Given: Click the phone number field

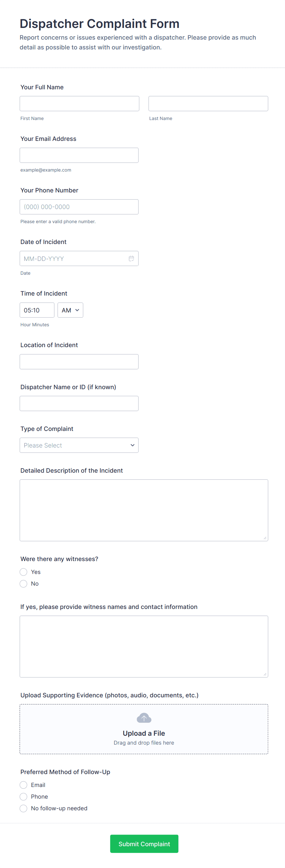Looking at the screenshot, I should coord(79,207).
